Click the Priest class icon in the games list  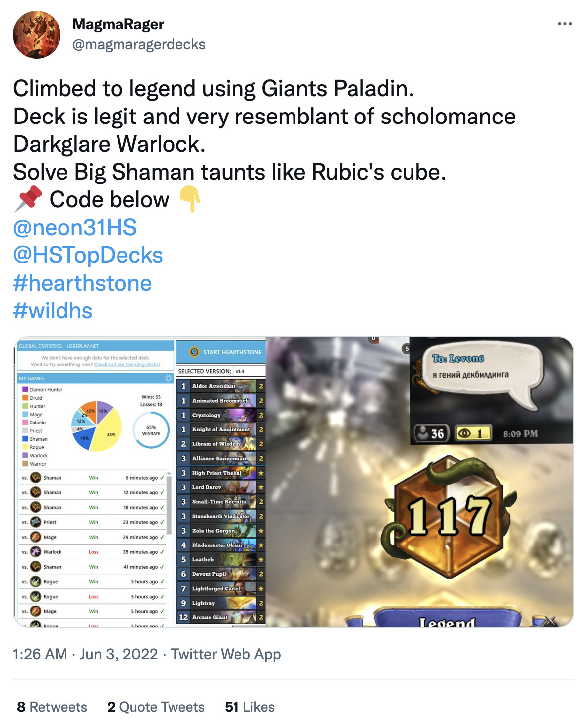click(36, 522)
